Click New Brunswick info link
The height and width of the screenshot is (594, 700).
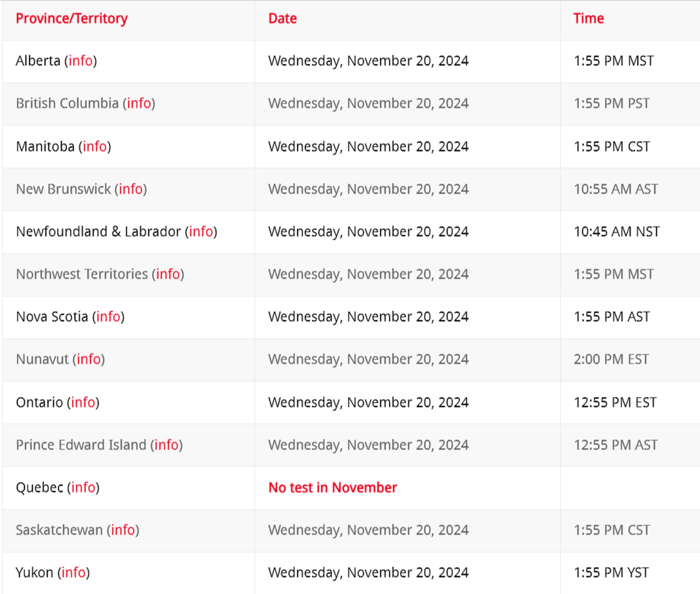point(130,189)
